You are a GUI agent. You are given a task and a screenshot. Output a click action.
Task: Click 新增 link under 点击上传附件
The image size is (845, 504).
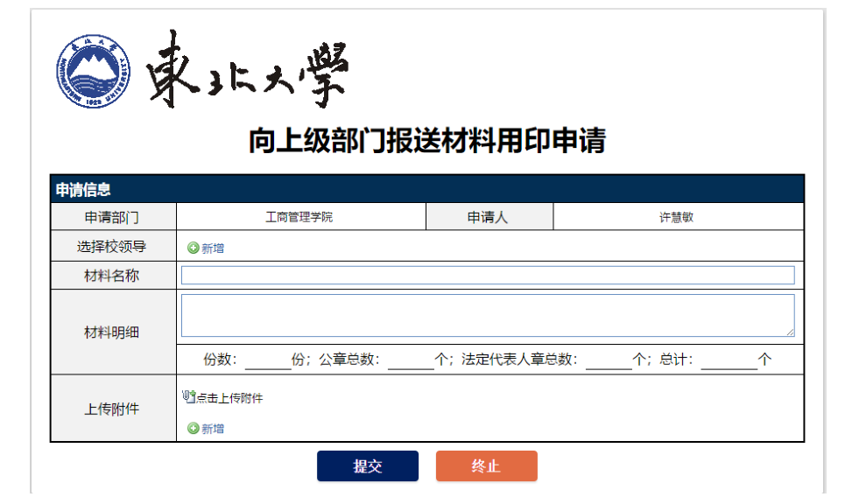[213, 429]
